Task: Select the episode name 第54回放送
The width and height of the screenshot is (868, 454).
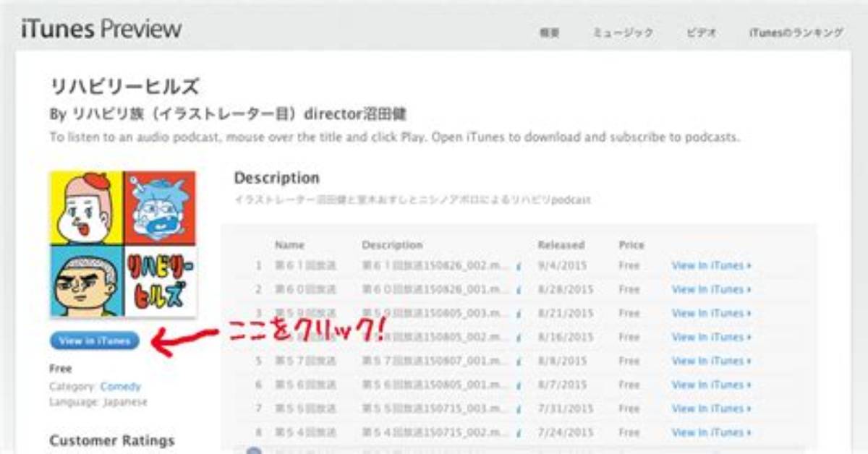Action: (305, 432)
